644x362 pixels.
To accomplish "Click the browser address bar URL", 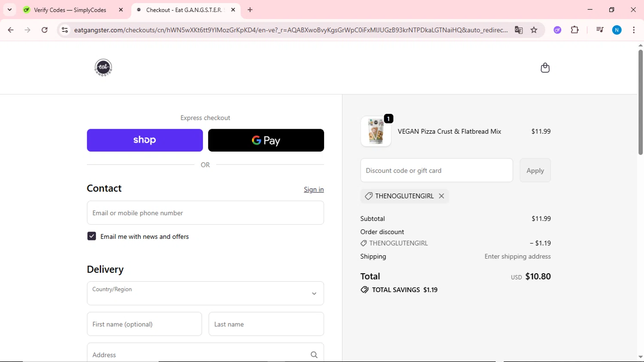I will tap(291, 30).
